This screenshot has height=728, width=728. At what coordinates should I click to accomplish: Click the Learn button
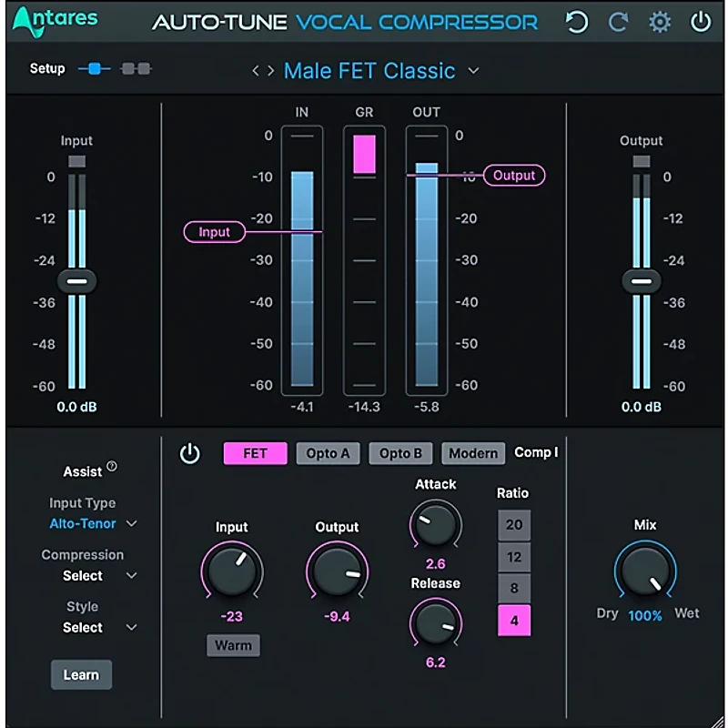[x=81, y=674]
